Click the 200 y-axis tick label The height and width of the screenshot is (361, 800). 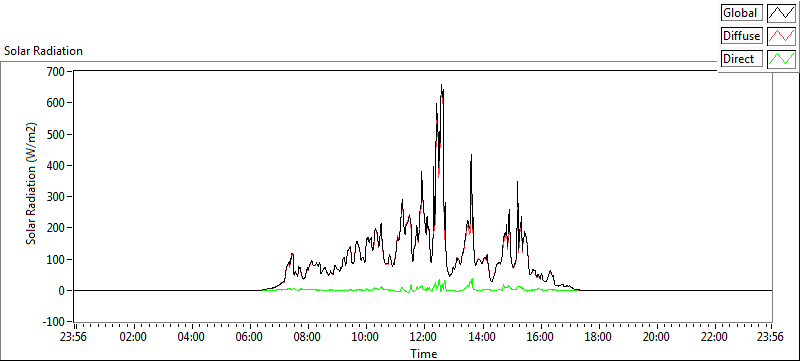pos(56,228)
